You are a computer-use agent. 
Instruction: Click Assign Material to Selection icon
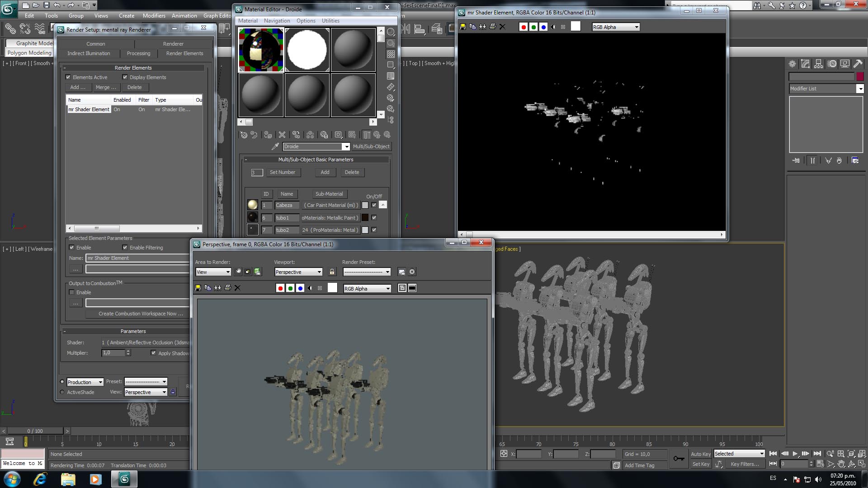(268, 135)
